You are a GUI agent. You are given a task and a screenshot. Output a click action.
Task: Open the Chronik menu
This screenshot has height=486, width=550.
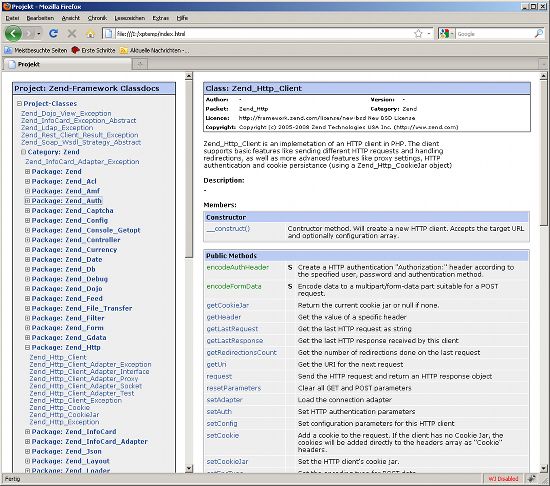pyautogui.click(x=97, y=18)
